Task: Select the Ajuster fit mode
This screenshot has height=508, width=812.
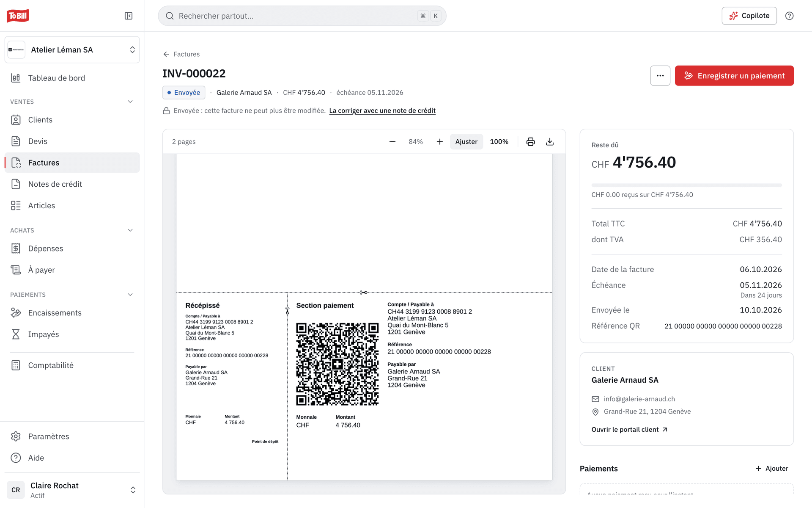Action: (466, 141)
